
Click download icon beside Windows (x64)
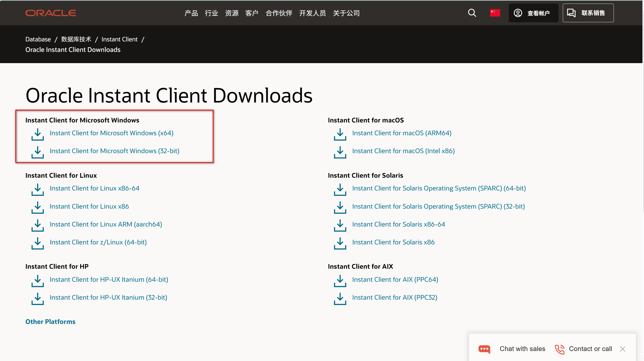click(38, 134)
